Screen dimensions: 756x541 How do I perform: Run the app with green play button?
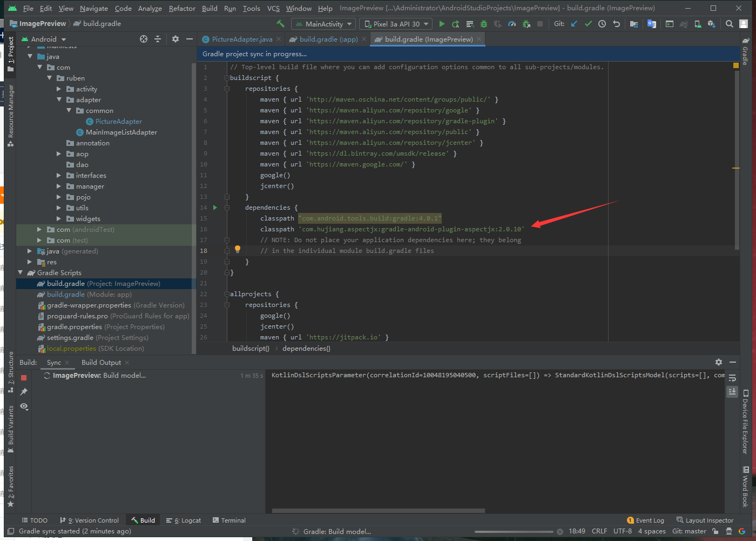point(442,24)
